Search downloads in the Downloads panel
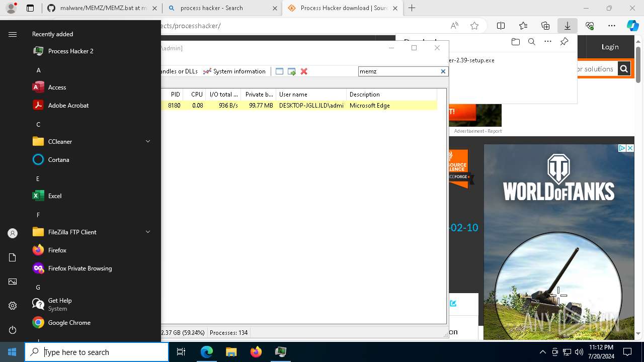Image resolution: width=644 pixels, height=362 pixels. [531, 42]
